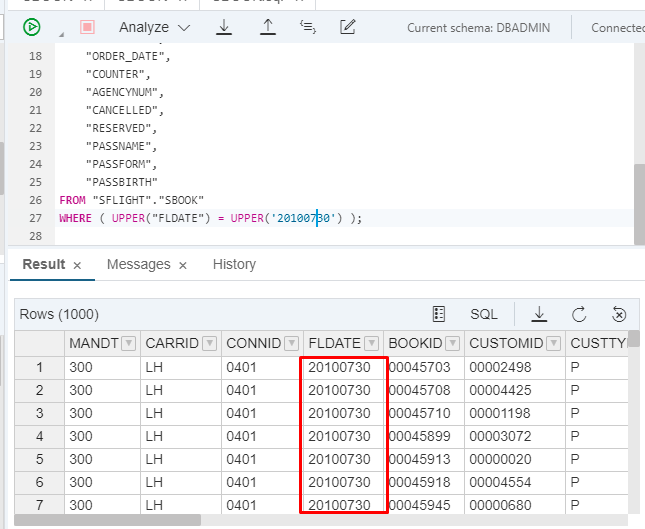Click the red stop execution icon
Image resolution: width=645 pixels, height=529 pixels.
click(87, 28)
